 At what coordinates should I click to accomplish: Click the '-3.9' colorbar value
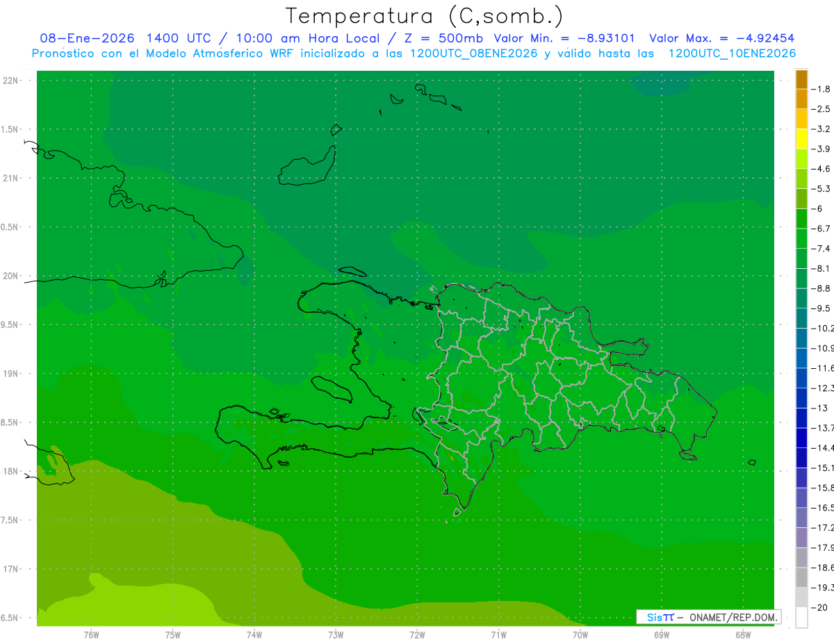click(x=821, y=149)
